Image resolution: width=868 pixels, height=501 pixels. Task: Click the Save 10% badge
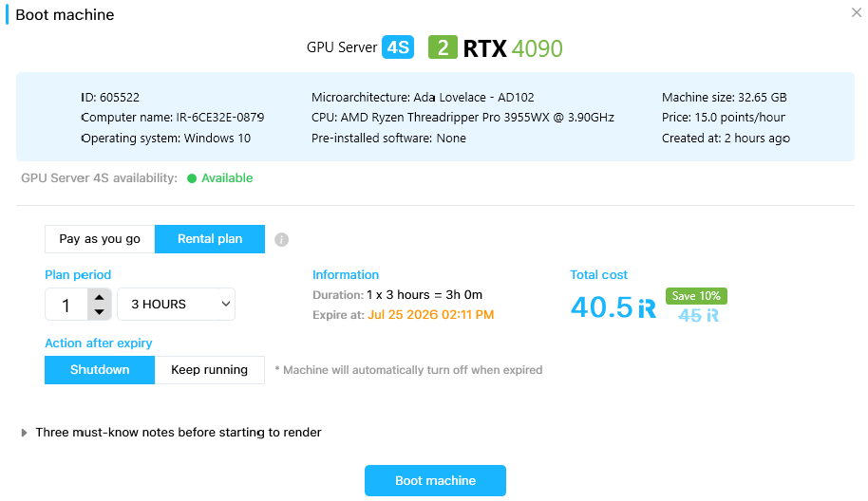click(x=696, y=296)
